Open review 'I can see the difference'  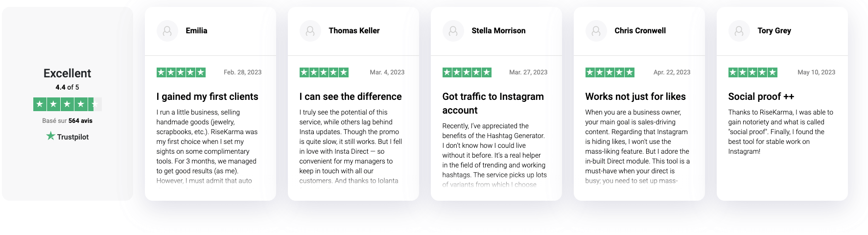[351, 96]
